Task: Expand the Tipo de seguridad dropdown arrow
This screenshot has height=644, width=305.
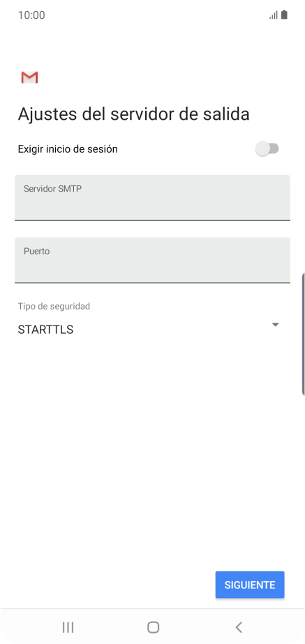Action: pyautogui.click(x=276, y=325)
